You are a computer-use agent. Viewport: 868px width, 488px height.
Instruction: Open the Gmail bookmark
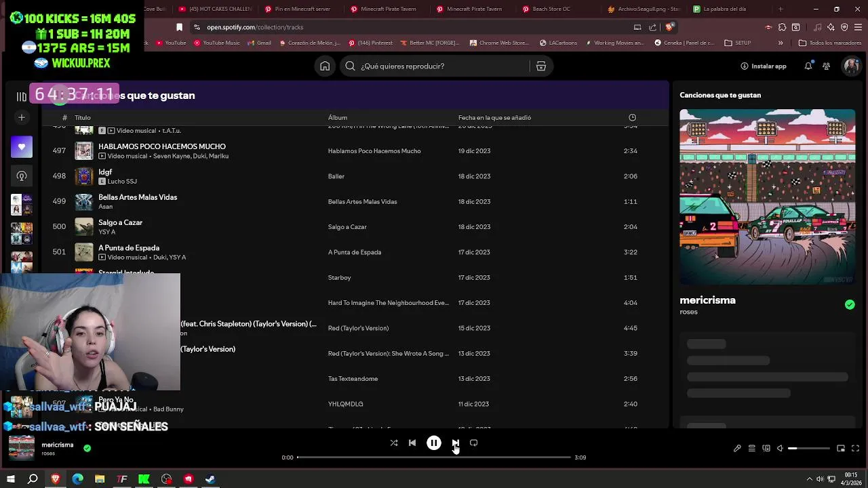pyautogui.click(x=259, y=43)
